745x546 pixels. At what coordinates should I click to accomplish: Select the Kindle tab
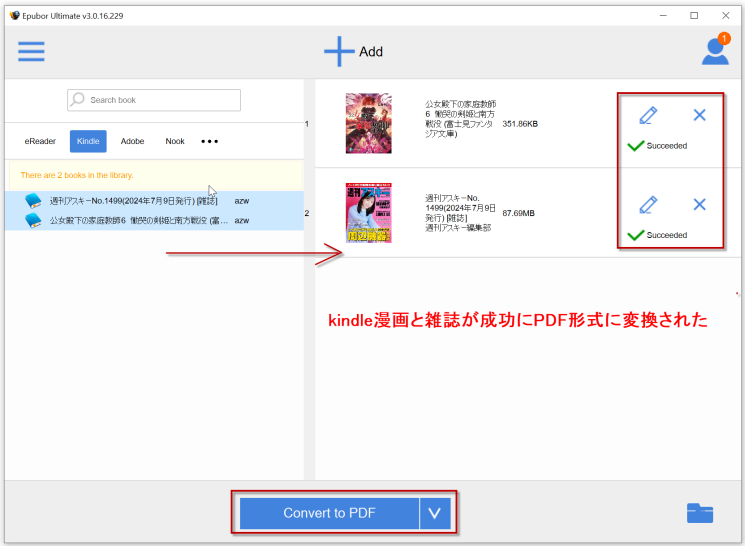click(88, 141)
